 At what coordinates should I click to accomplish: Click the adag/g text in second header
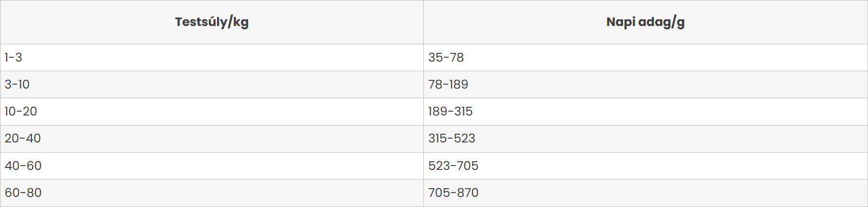point(662,22)
